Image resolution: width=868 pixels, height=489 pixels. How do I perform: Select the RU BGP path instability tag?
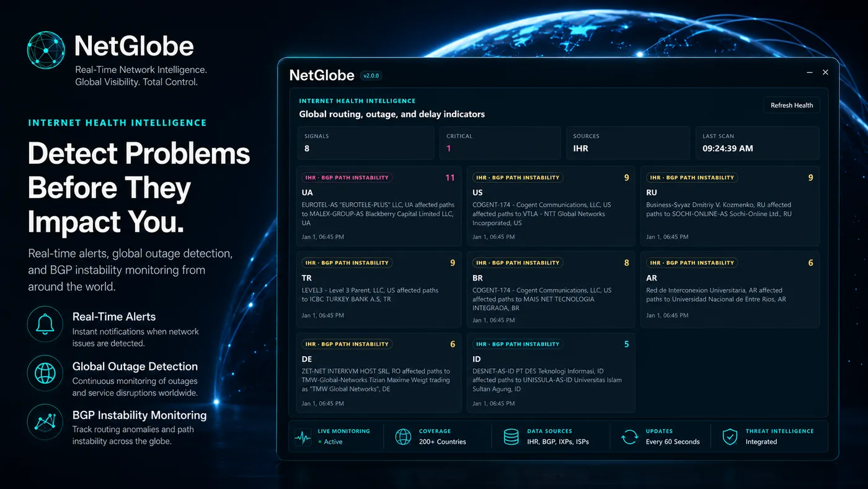point(692,177)
